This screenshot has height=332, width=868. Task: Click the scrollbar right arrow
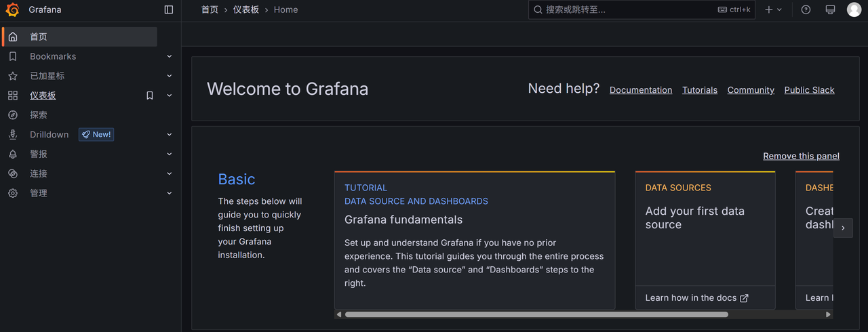828,314
